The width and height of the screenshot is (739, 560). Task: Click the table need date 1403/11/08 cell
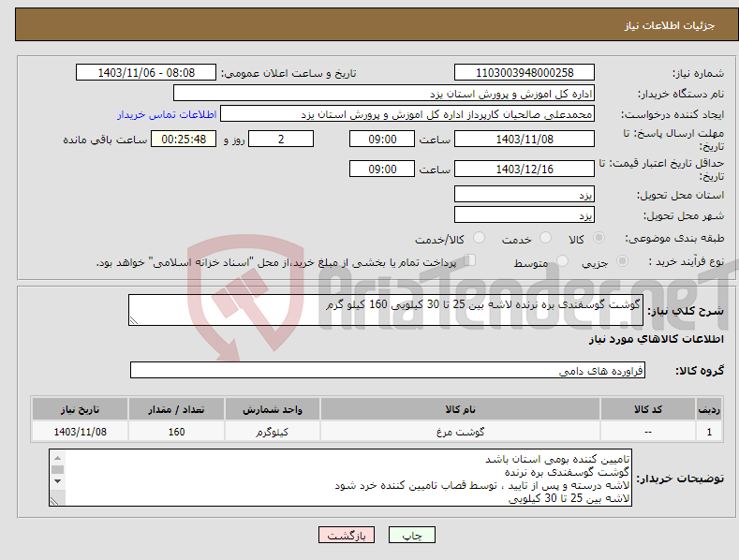81,432
